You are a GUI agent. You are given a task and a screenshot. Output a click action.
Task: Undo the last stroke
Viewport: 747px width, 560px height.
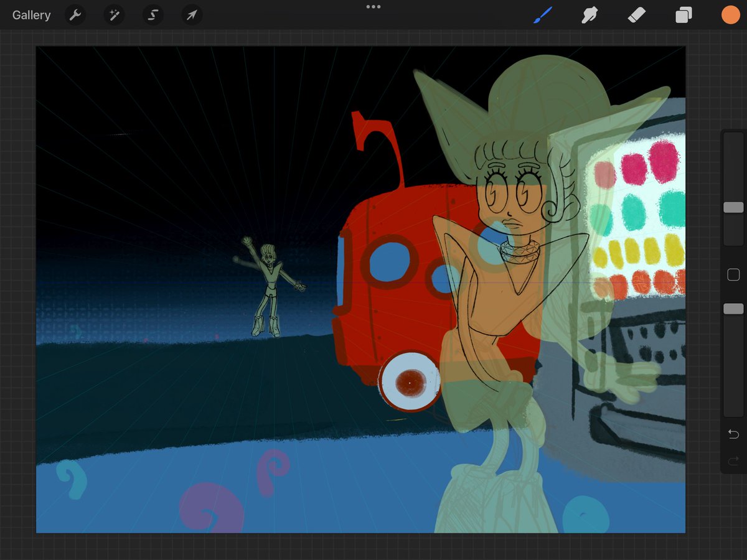[733, 434]
